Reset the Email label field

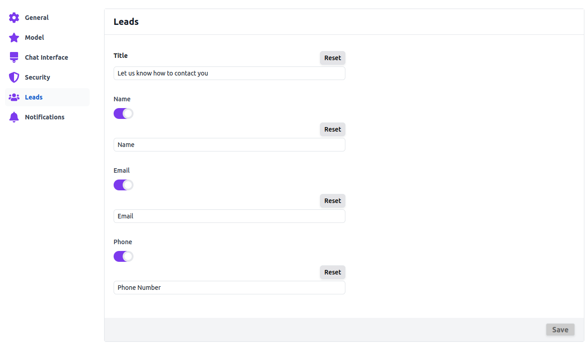click(x=332, y=201)
